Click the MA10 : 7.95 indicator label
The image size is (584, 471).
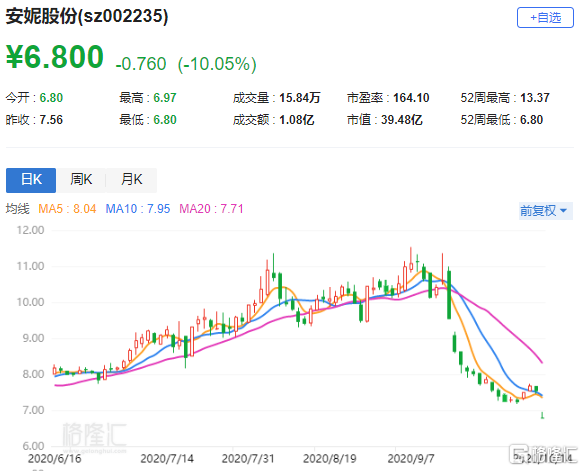point(138,209)
